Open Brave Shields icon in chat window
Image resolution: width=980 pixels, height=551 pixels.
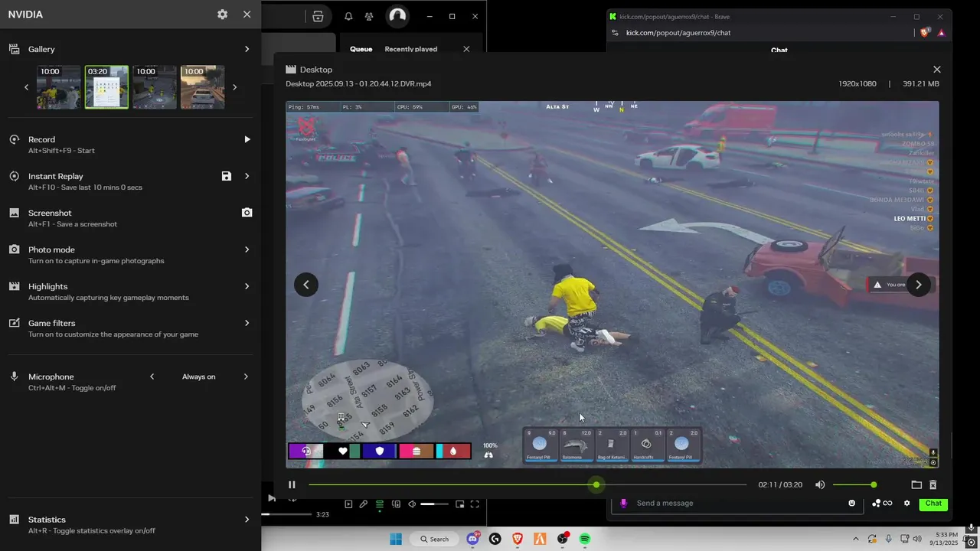pos(925,33)
